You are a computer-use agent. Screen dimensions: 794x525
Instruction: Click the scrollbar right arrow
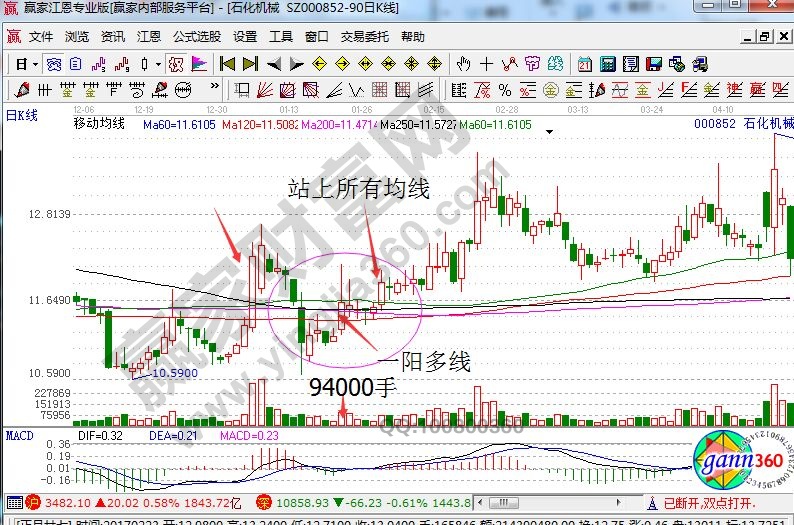click(618, 503)
